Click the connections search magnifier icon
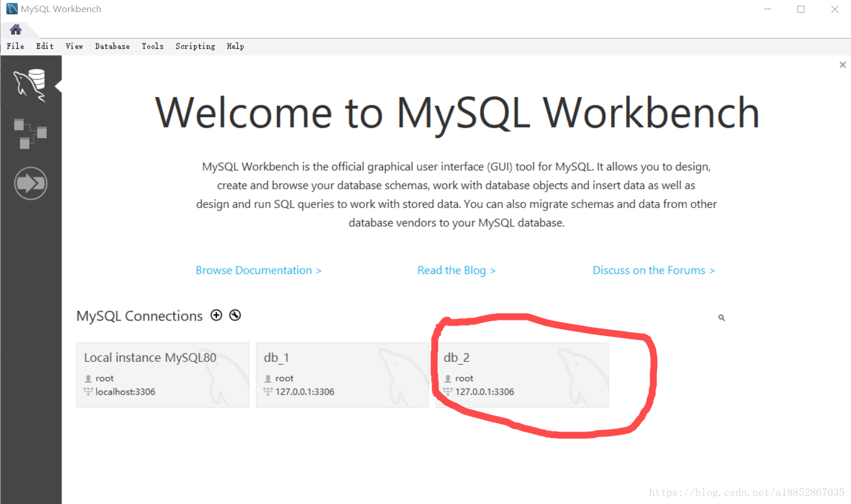 pos(722,318)
